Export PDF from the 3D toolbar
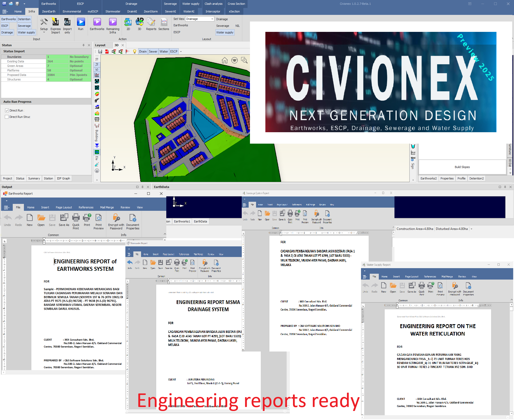The image size is (514, 420). (107, 52)
